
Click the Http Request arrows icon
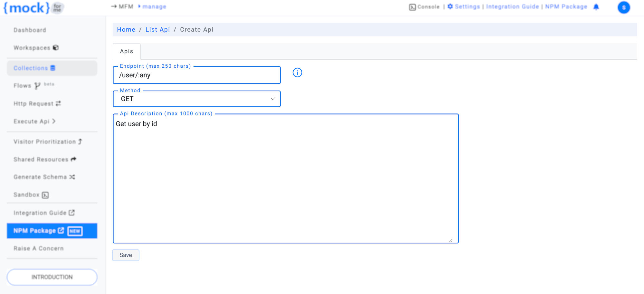tap(58, 103)
